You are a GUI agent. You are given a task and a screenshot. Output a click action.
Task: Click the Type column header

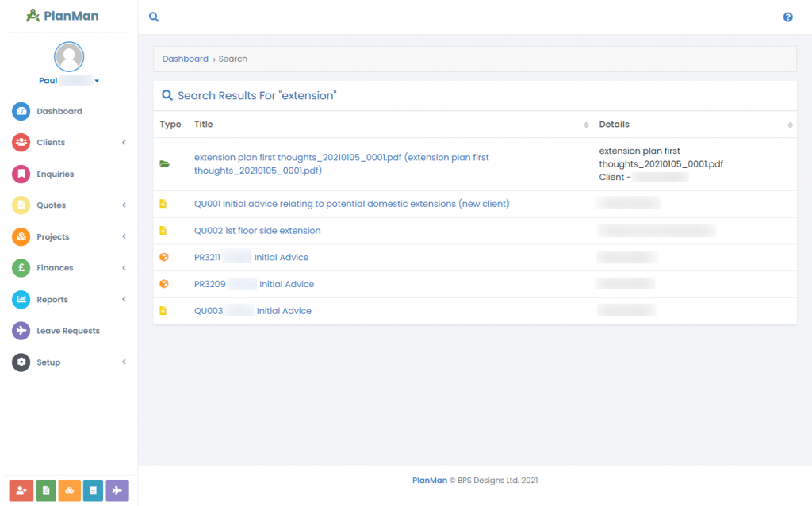170,125
